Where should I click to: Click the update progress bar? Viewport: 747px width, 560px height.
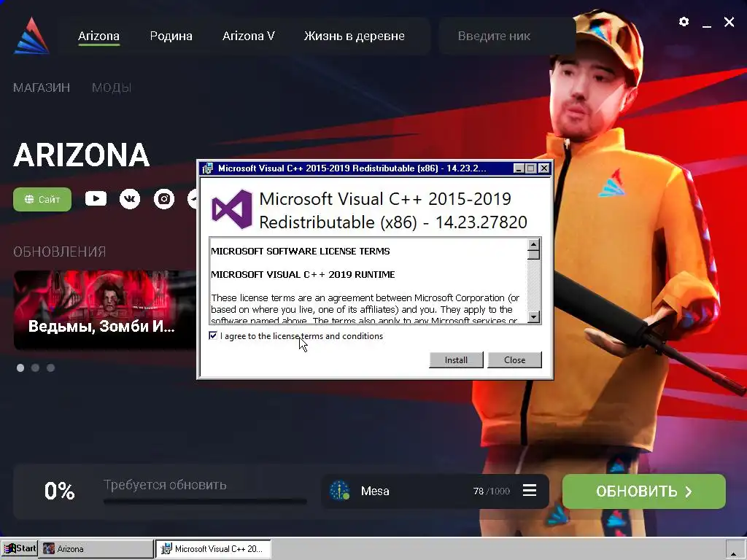[x=205, y=502]
